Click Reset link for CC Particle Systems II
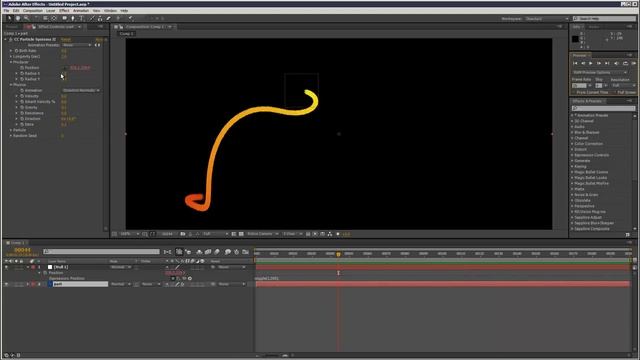This screenshot has height=360, width=640. (66, 40)
